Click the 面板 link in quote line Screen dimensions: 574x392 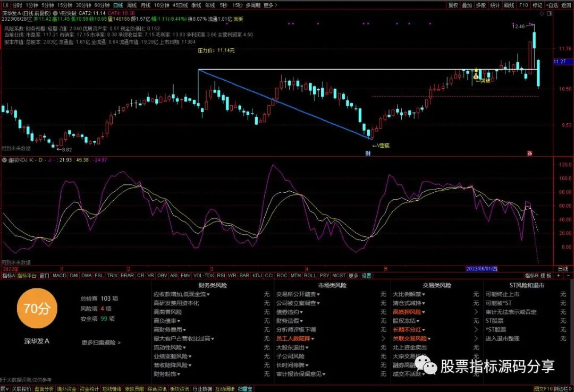pos(238,19)
